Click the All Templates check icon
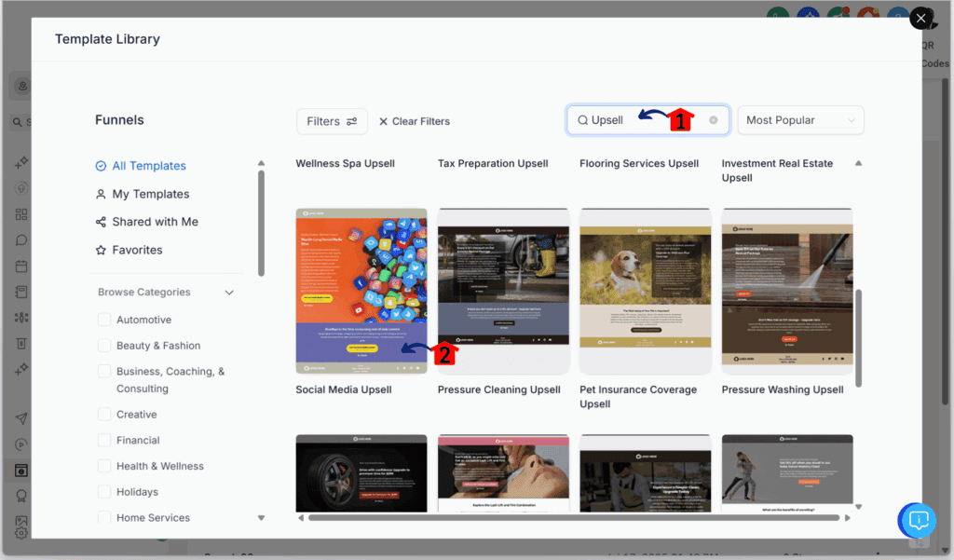Screen dimensions: 954x560 pos(101,166)
